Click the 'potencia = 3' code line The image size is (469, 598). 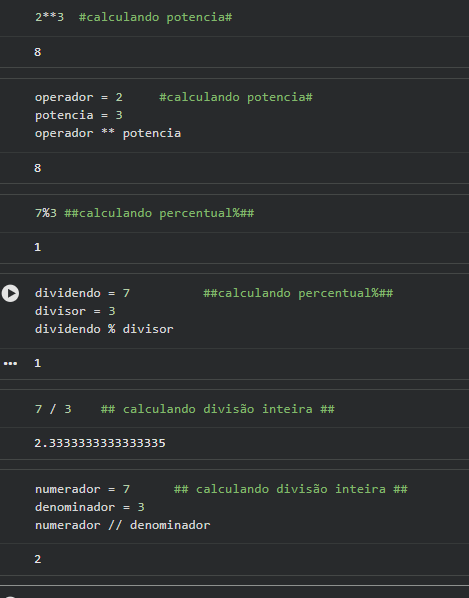coord(79,115)
